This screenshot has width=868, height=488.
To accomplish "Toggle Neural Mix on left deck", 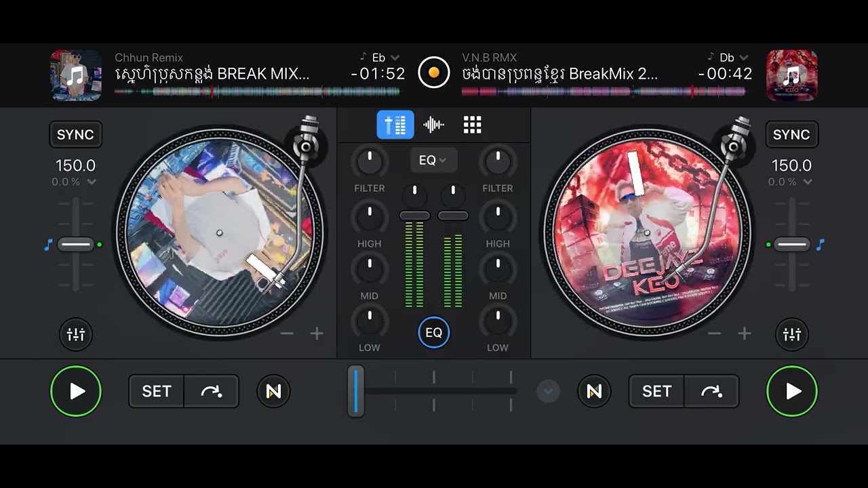I will [273, 391].
